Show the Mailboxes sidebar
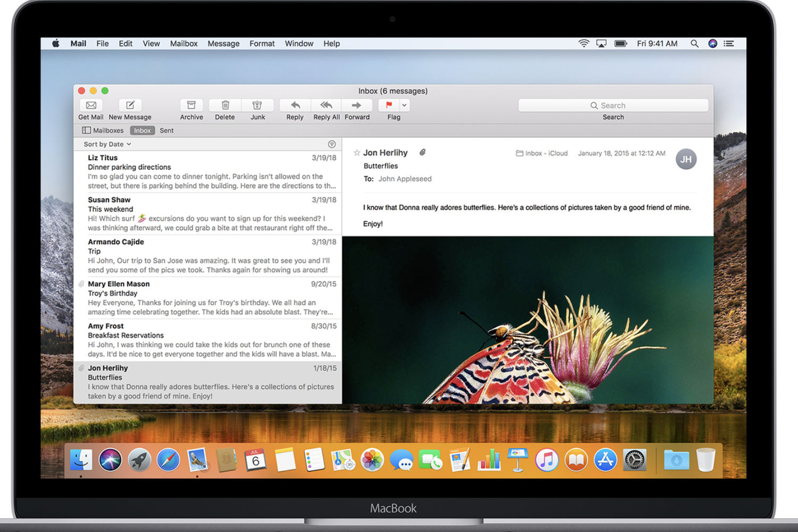Viewport: 798px width, 532px height. tap(103, 130)
